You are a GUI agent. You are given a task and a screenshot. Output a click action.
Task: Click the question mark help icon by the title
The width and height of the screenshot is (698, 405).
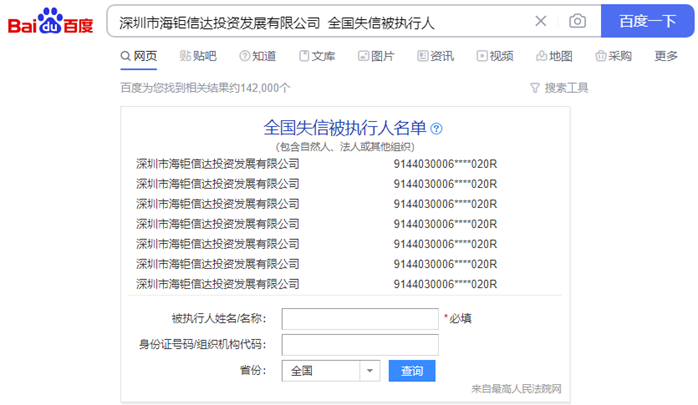click(x=437, y=129)
